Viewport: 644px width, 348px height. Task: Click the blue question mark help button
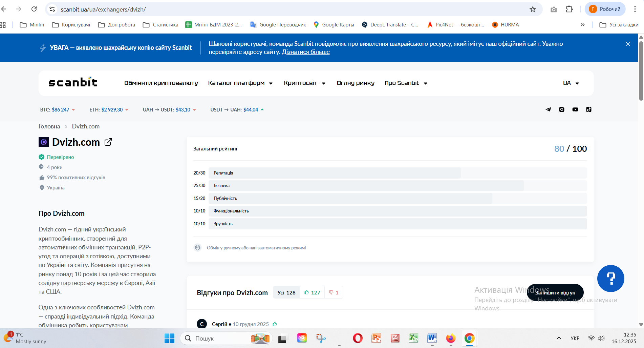tap(610, 279)
